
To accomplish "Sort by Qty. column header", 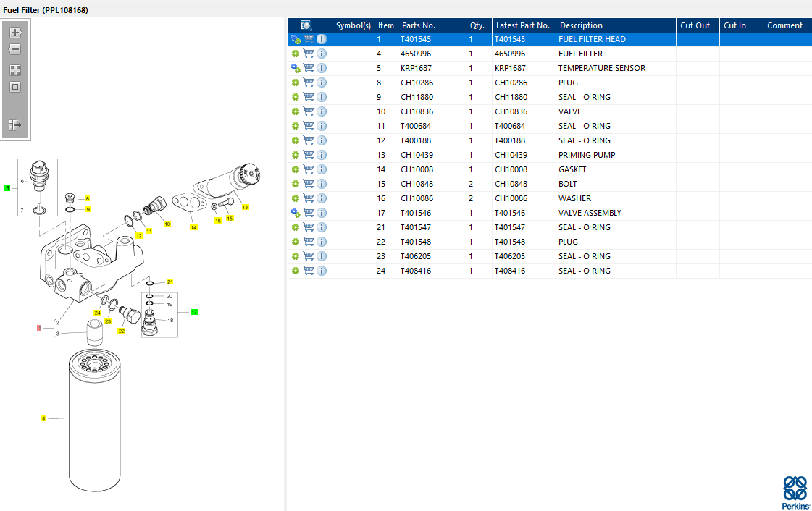I will click(x=479, y=25).
